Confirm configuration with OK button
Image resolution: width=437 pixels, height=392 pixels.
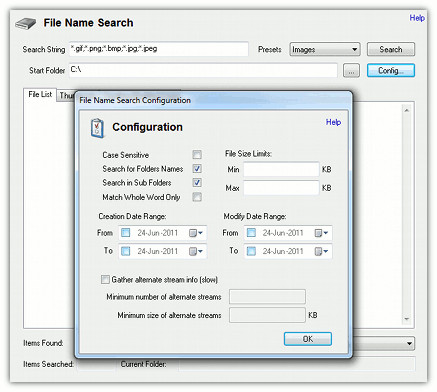[x=308, y=339]
